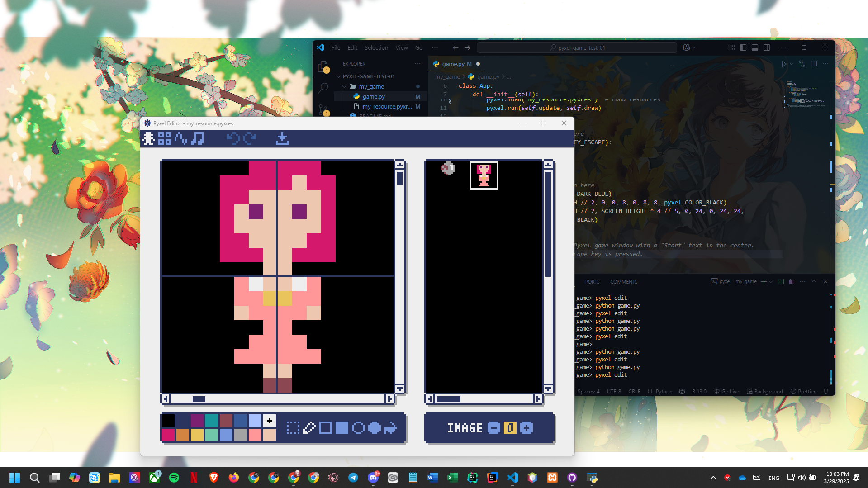Open the Sound editor in Pyxel
Image resolution: width=868 pixels, height=488 pixels.
[x=181, y=138]
